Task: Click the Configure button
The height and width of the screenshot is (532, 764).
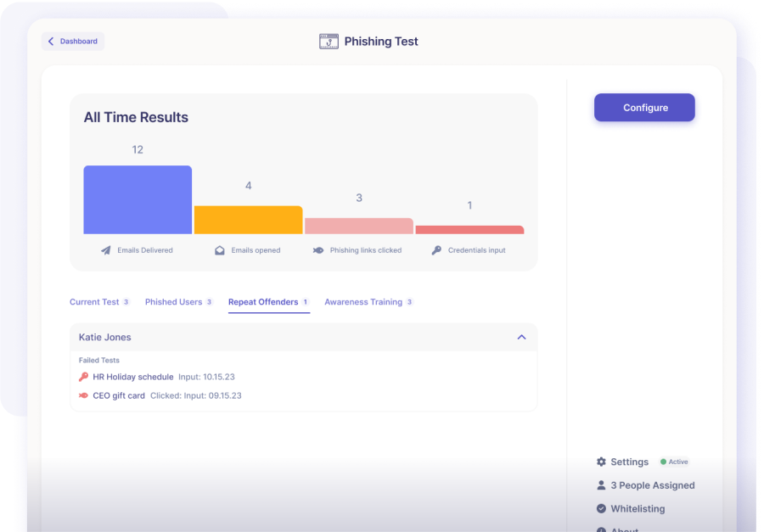Action: point(644,107)
